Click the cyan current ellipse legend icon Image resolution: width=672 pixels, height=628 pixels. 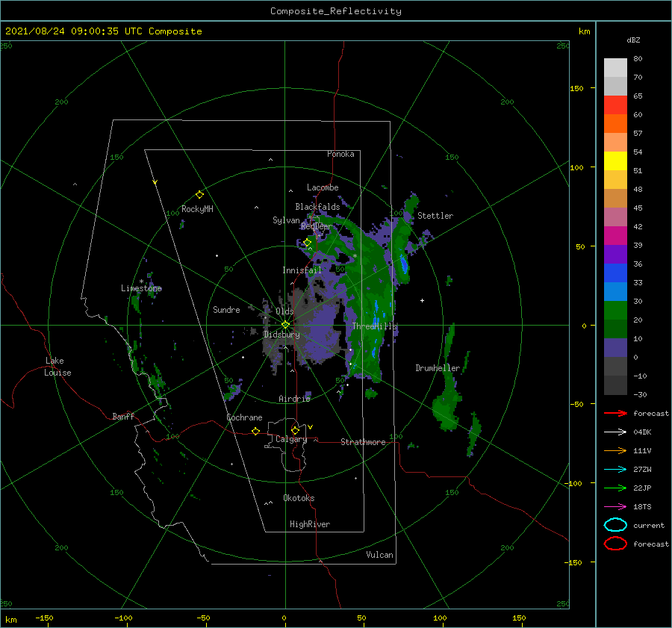[x=615, y=525]
